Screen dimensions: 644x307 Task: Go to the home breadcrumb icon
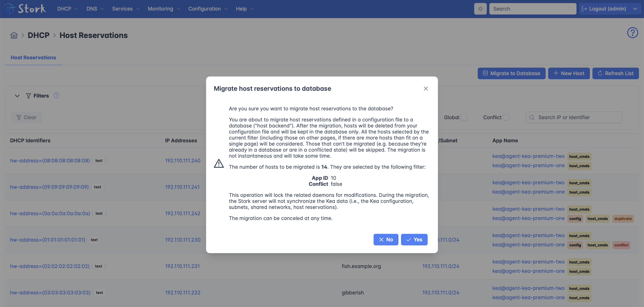14,35
